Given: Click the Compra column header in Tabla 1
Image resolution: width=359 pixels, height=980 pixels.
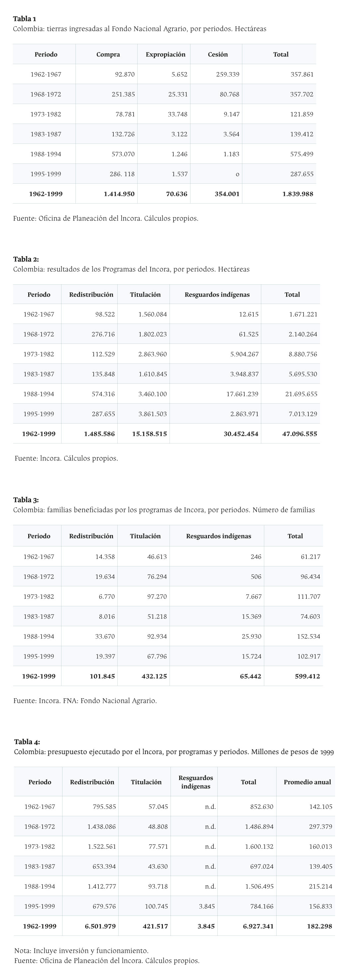Looking at the screenshot, I should coord(108,54).
